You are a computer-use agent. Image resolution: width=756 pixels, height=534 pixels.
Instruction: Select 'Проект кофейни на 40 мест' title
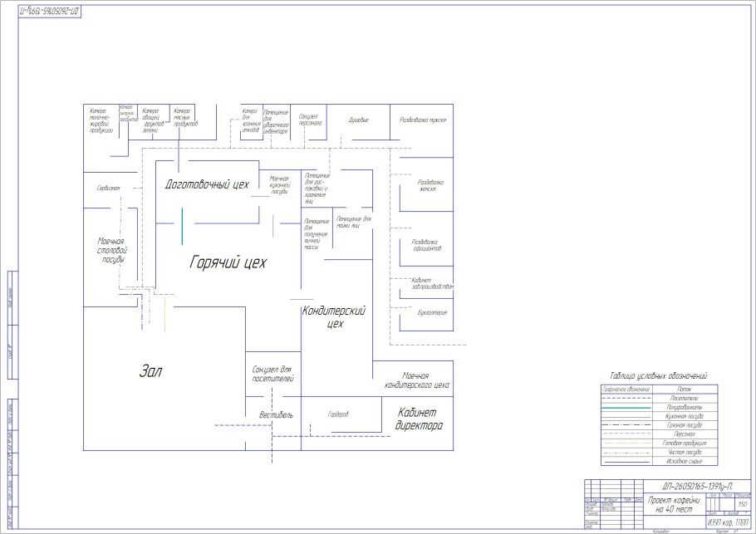[674, 503]
